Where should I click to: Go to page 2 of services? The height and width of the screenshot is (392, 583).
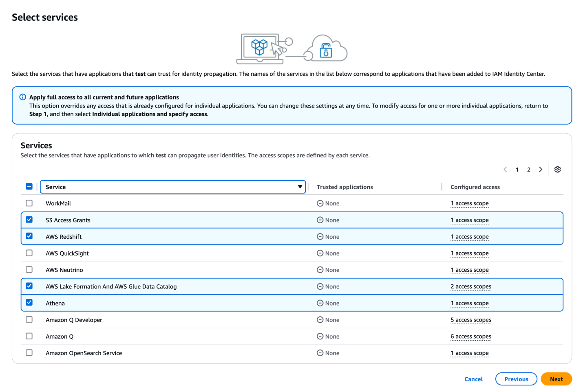[528, 170]
